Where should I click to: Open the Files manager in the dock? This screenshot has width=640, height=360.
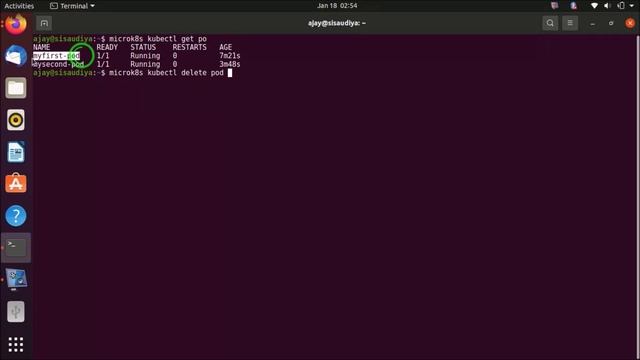click(x=16, y=88)
